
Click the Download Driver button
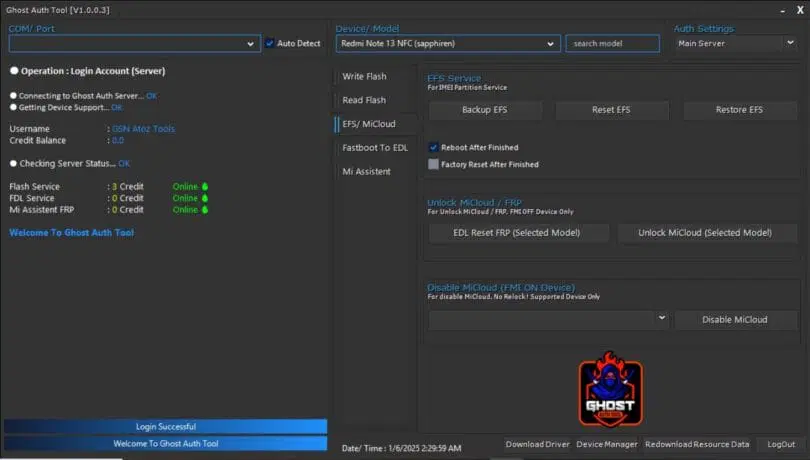point(537,444)
